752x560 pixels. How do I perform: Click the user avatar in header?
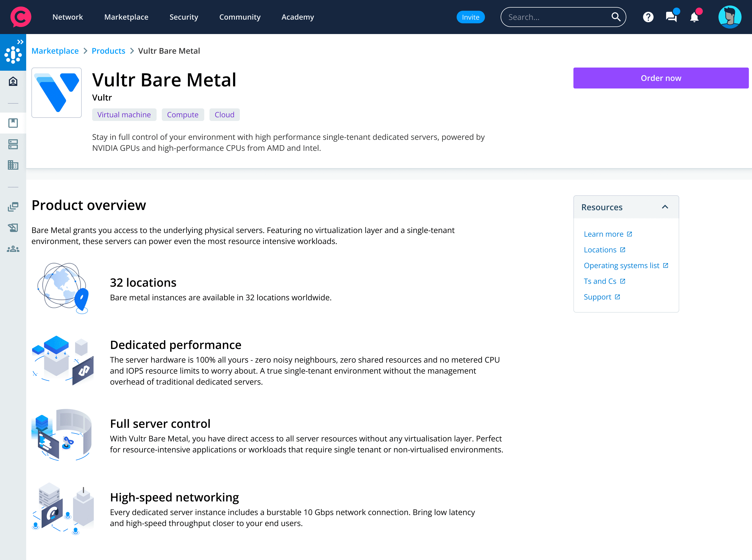pos(730,17)
